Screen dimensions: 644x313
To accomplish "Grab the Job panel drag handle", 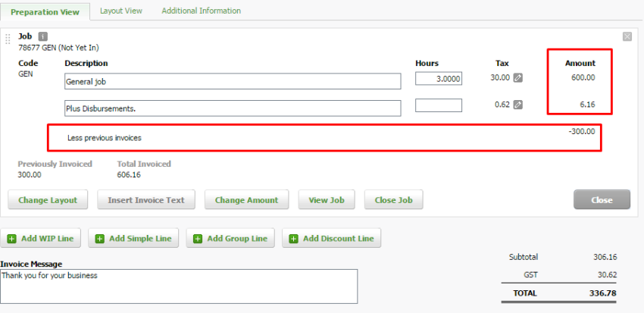I will (x=8, y=39).
